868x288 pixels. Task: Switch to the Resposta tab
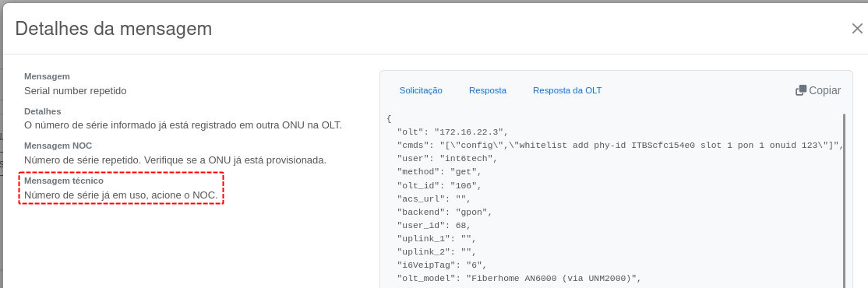pyautogui.click(x=488, y=90)
